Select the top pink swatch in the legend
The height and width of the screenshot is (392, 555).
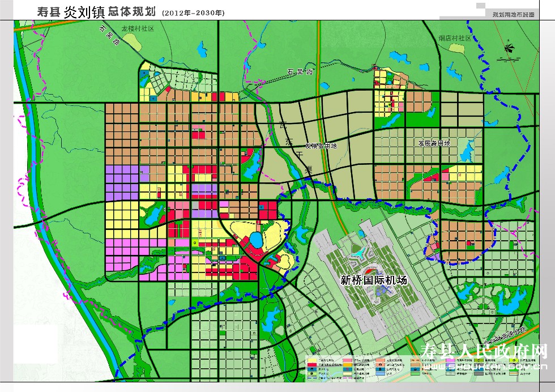pos(347,360)
